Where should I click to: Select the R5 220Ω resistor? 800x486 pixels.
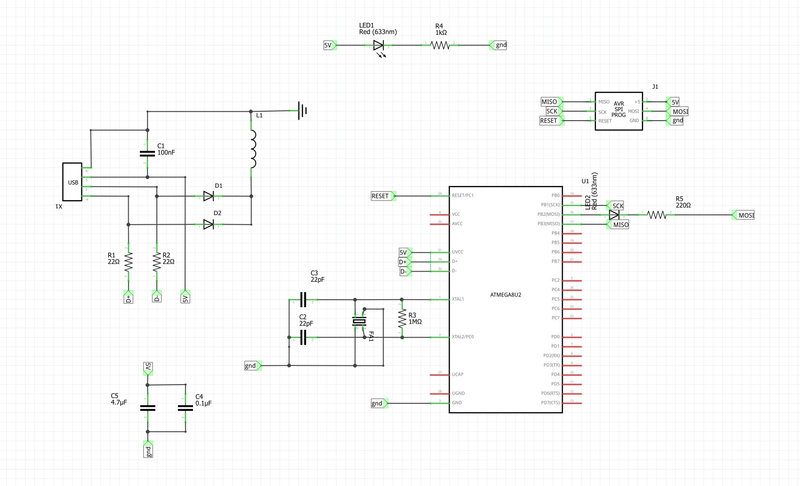coord(657,215)
